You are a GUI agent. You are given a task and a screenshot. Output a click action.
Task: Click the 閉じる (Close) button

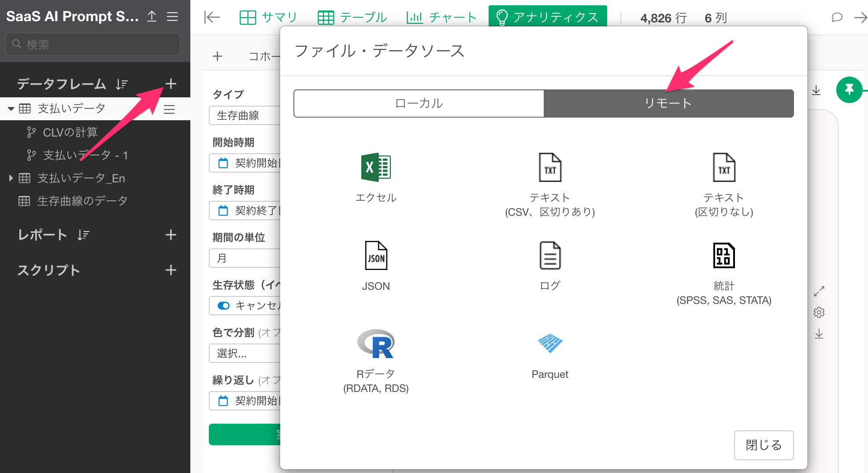click(764, 445)
